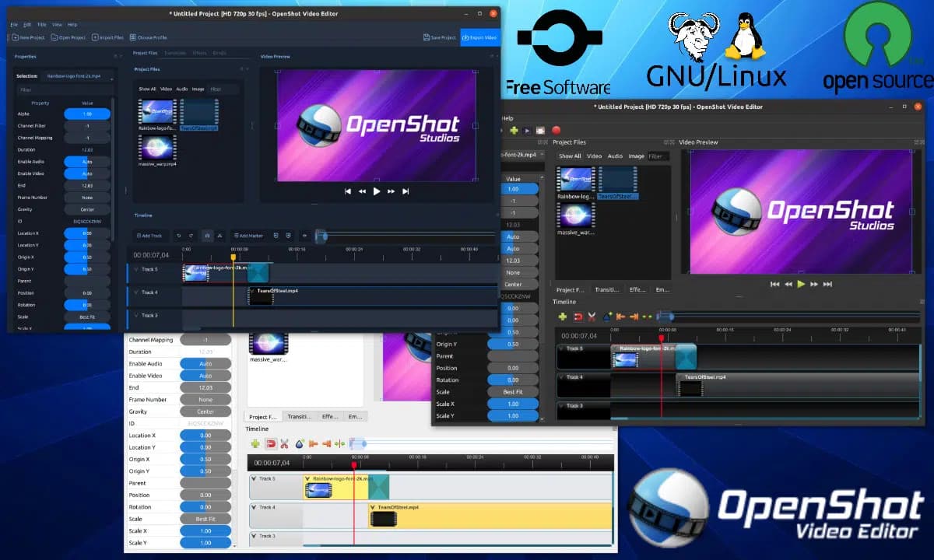Click New Project in the dark-blue OpenShot window

(x=28, y=37)
